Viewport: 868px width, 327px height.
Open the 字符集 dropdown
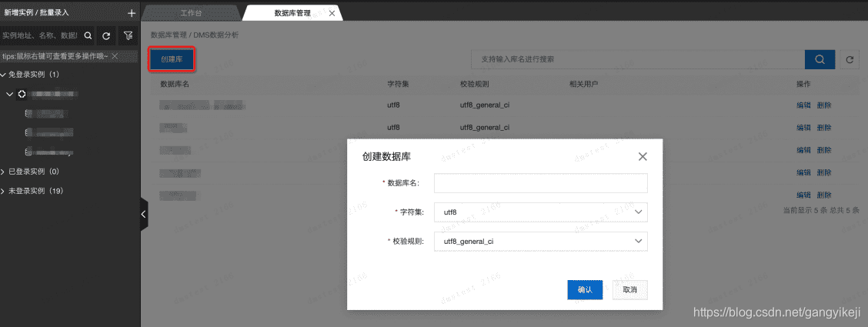point(541,212)
